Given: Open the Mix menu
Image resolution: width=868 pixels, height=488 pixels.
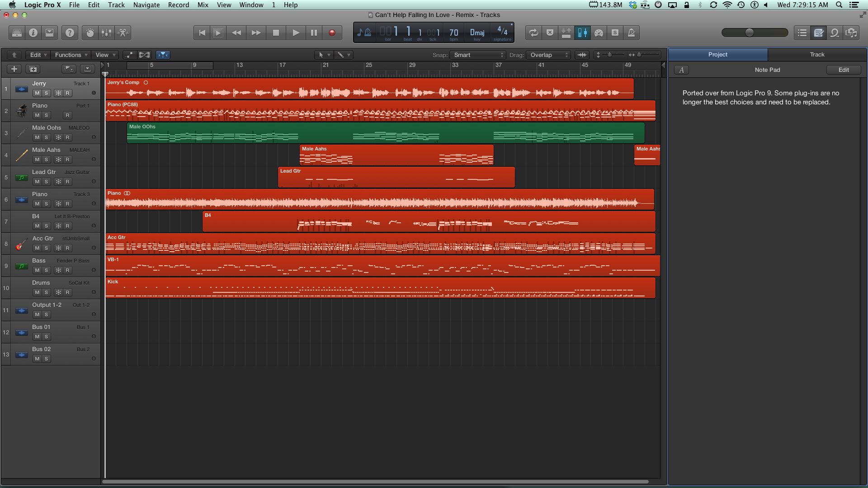Looking at the screenshot, I should coord(203,5).
